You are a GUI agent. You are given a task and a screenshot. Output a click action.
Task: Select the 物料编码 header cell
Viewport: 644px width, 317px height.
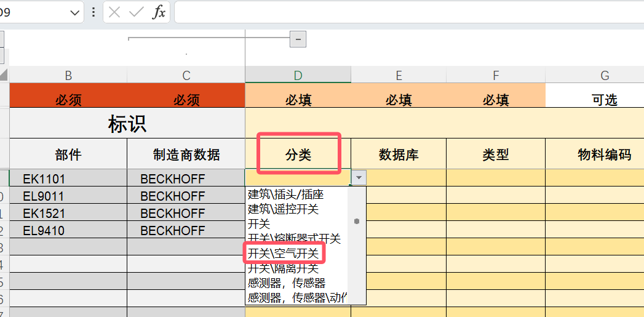pos(604,154)
